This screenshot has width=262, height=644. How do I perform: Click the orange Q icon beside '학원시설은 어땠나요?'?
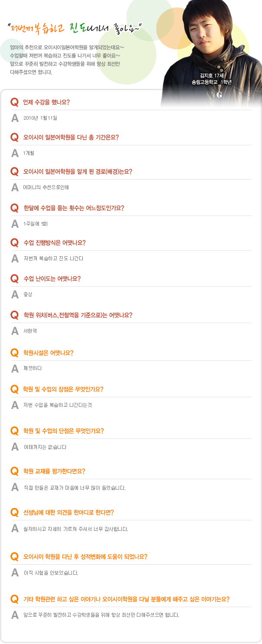[x=14, y=353]
